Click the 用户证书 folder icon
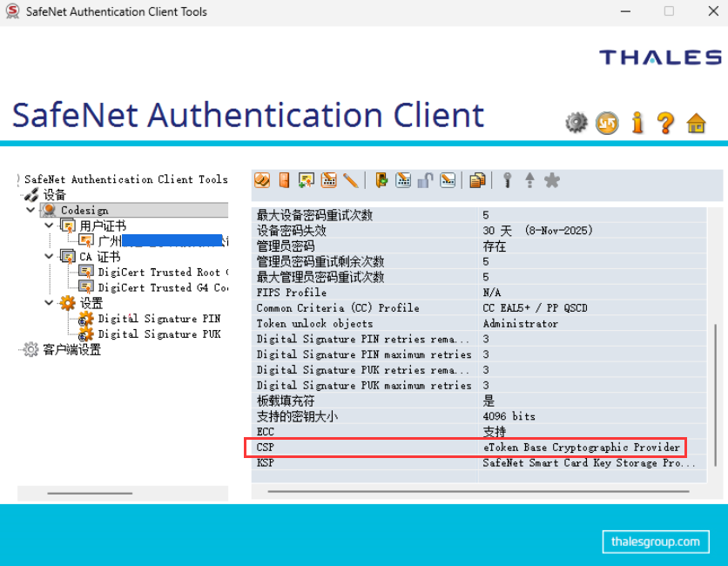Image resolution: width=728 pixels, height=566 pixels. (x=68, y=226)
